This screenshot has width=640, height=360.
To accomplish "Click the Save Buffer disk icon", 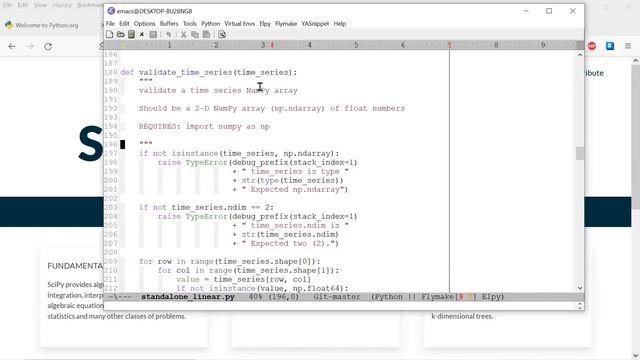I will tap(153, 35).
